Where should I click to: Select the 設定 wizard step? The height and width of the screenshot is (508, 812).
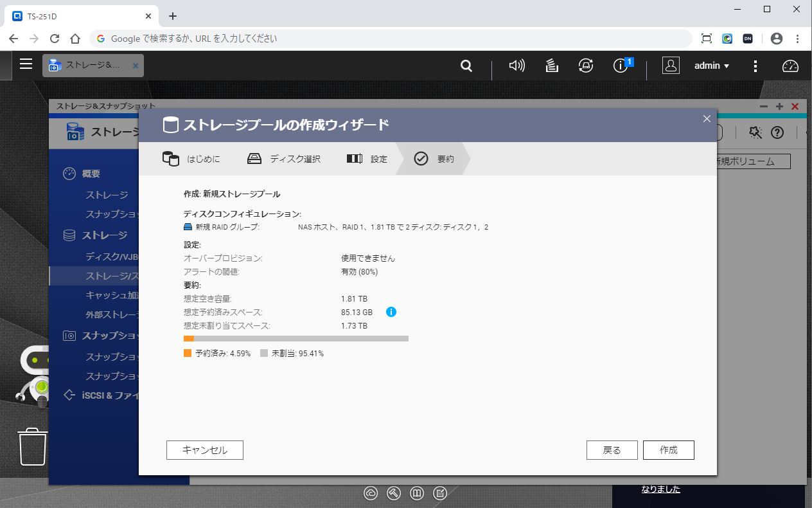pyautogui.click(x=367, y=159)
